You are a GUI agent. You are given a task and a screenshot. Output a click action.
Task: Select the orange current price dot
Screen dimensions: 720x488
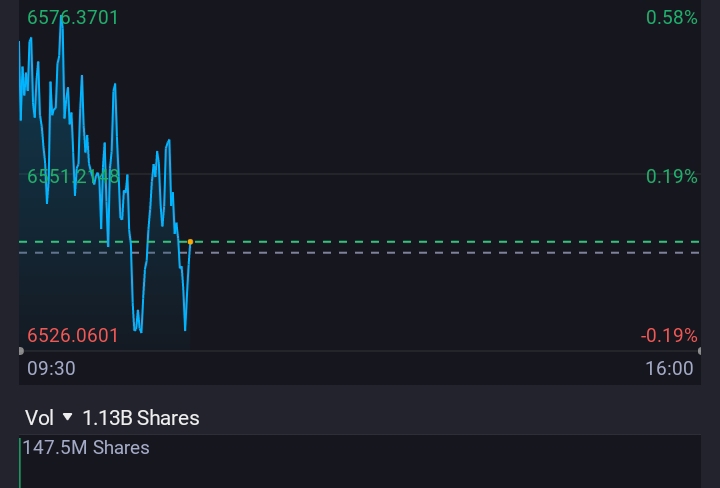(190, 242)
